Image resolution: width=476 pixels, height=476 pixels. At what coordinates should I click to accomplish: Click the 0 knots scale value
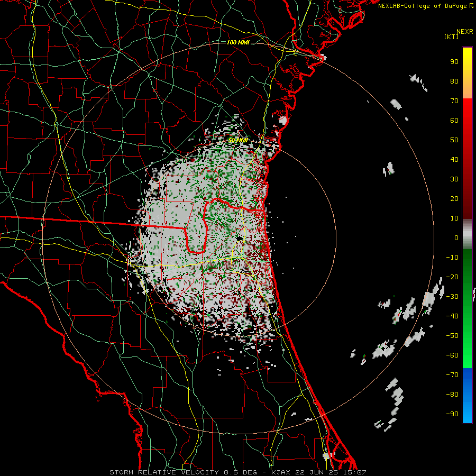pyautogui.click(x=456, y=238)
